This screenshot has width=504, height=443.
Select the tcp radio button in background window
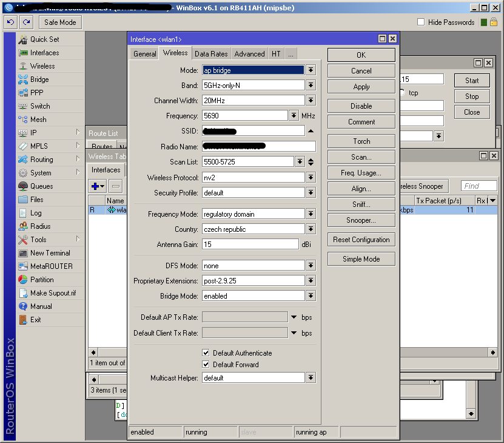click(x=402, y=93)
